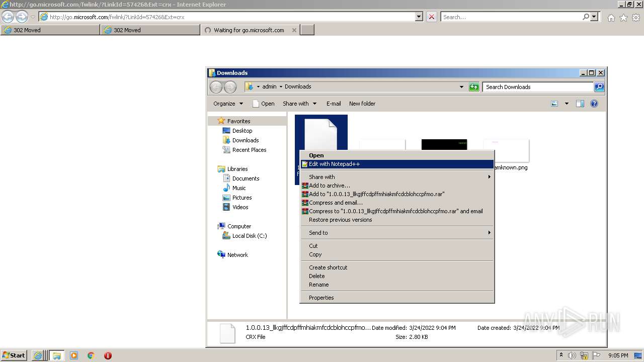Open the Organize dropdown menu
Image resolution: width=644 pixels, height=362 pixels.
click(228, 104)
